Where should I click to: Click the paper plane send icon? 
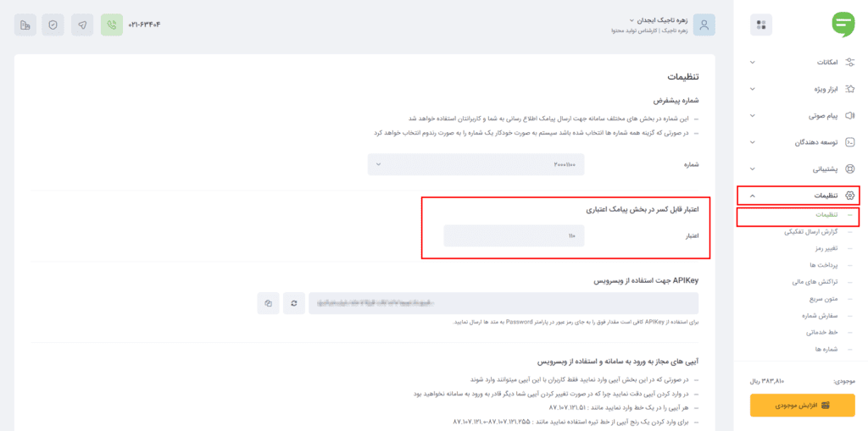pyautogui.click(x=82, y=25)
